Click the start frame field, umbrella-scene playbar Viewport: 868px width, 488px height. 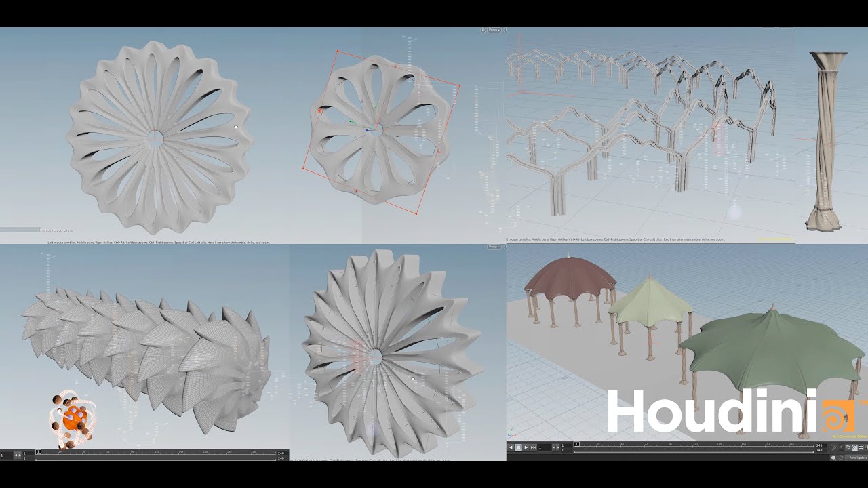coord(567,445)
